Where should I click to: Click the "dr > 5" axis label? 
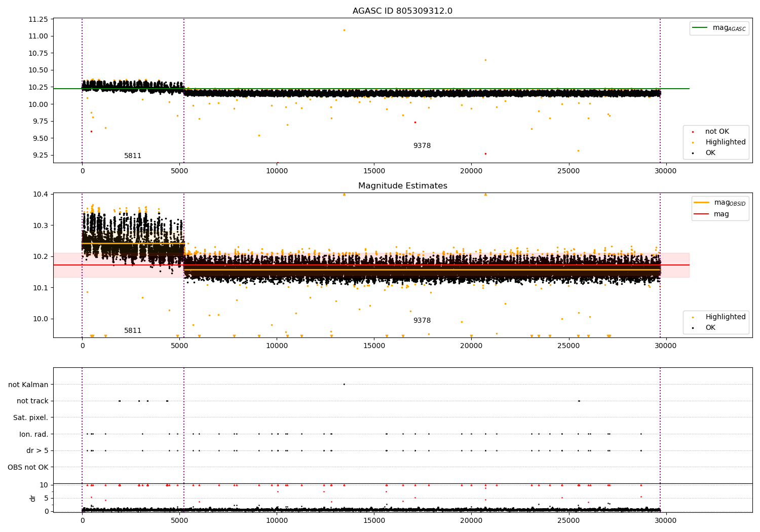click(37, 450)
